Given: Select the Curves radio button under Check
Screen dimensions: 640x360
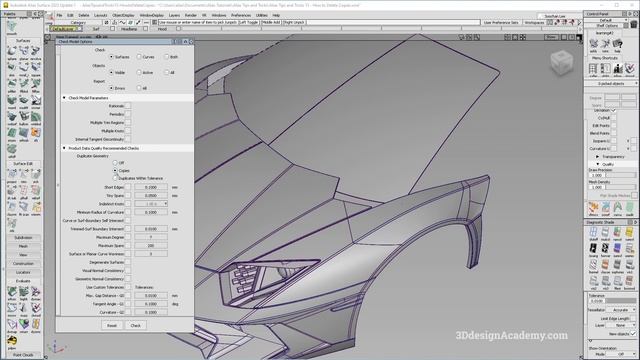Looking at the screenshot, I should click(x=139, y=57).
